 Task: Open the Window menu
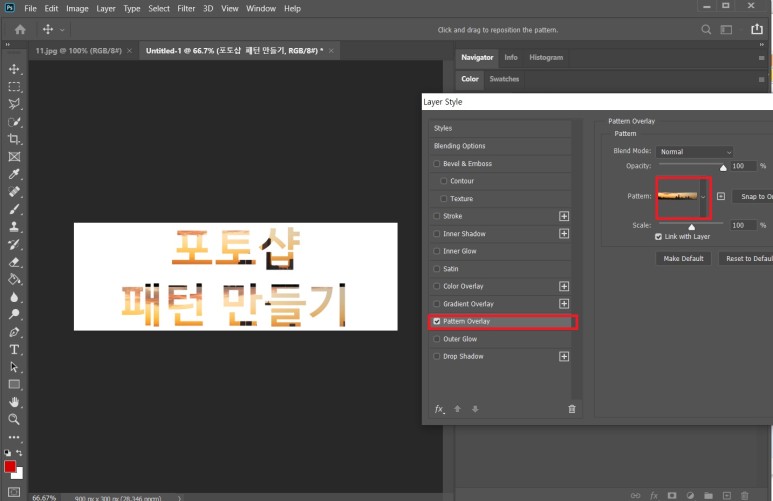point(261,8)
